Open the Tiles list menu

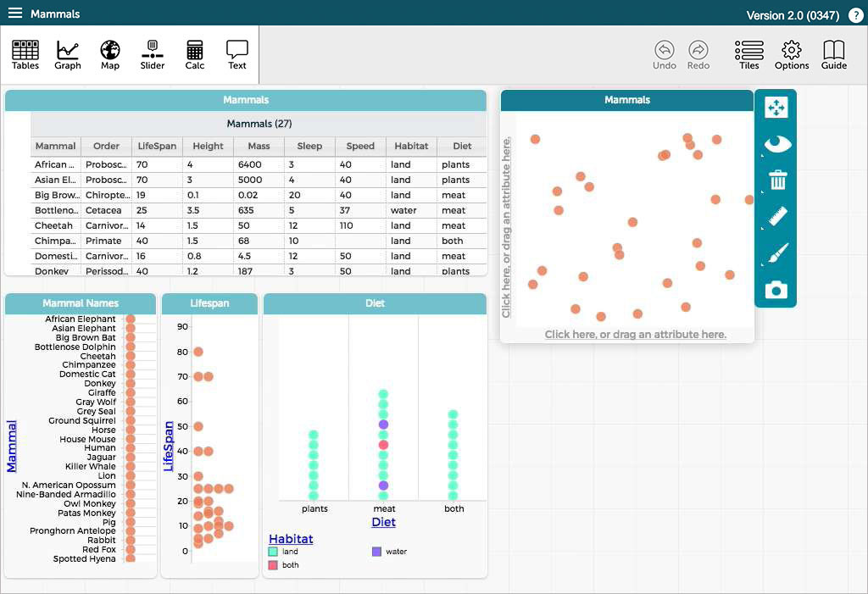pos(748,55)
